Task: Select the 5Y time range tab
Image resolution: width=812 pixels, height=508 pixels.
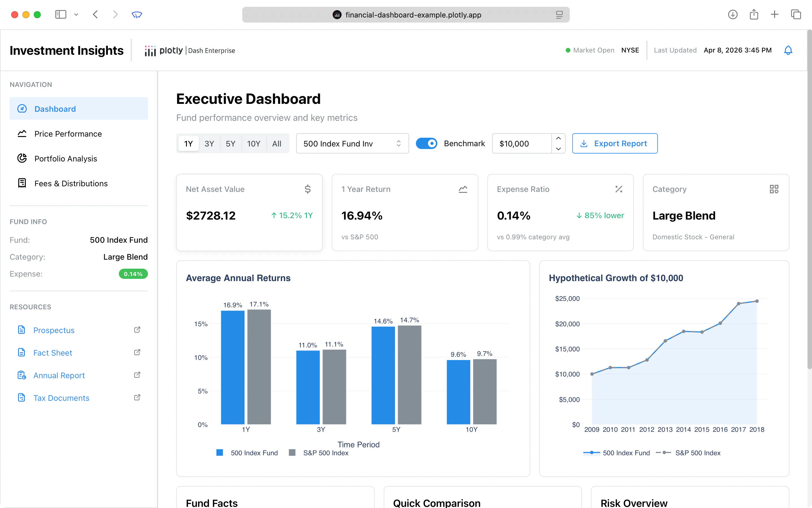Action: pos(230,143)
